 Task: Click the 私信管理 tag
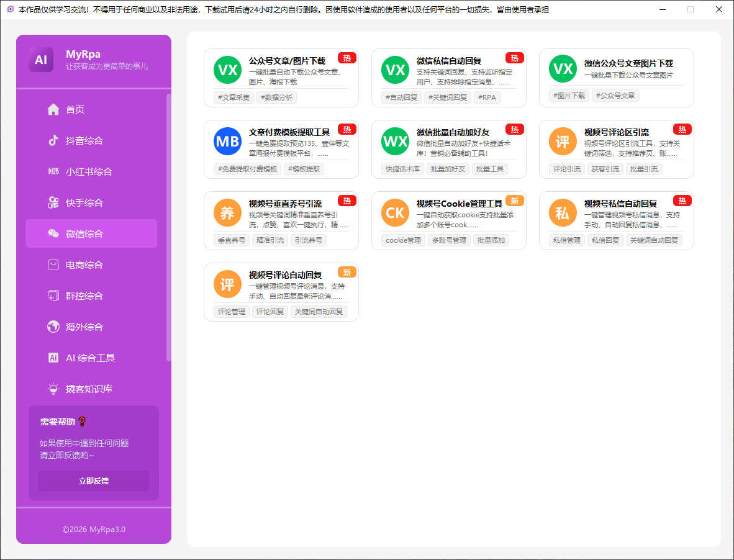click(567, 240)
